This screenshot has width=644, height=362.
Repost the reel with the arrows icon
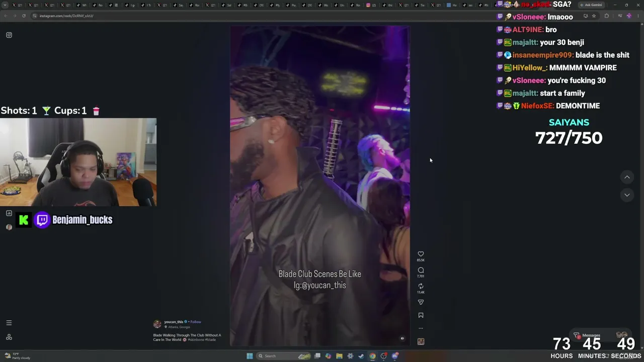tap(421, 286)
